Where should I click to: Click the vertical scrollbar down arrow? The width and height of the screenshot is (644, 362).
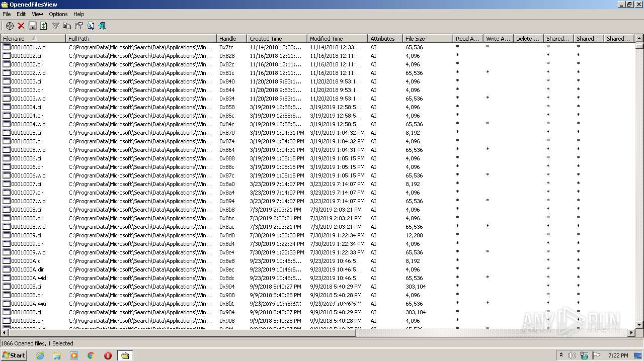pyautogui.click(x=639, y=325)
